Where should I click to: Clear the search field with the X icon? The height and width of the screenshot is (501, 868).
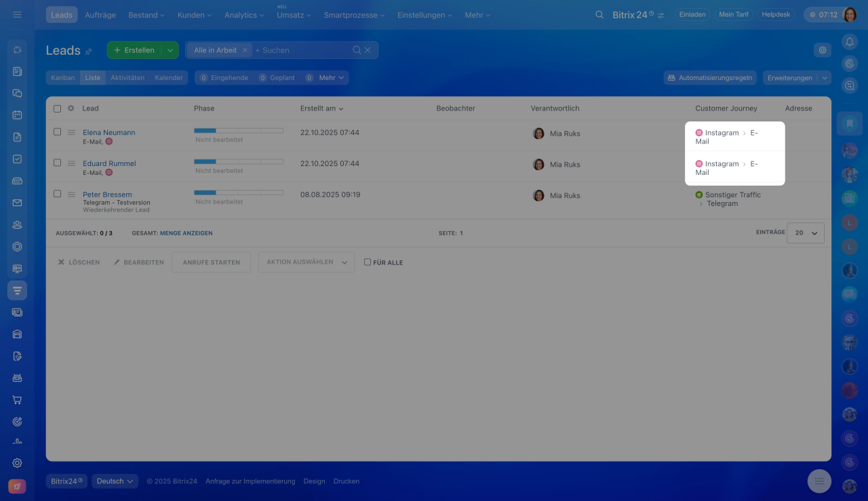(368, 50)
